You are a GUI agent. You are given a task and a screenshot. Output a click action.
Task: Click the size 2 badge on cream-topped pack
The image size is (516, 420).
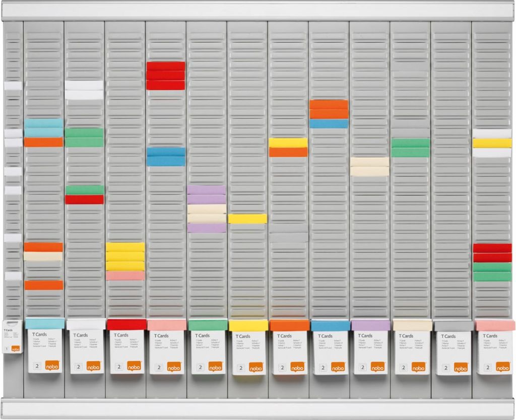coord(402,367)
